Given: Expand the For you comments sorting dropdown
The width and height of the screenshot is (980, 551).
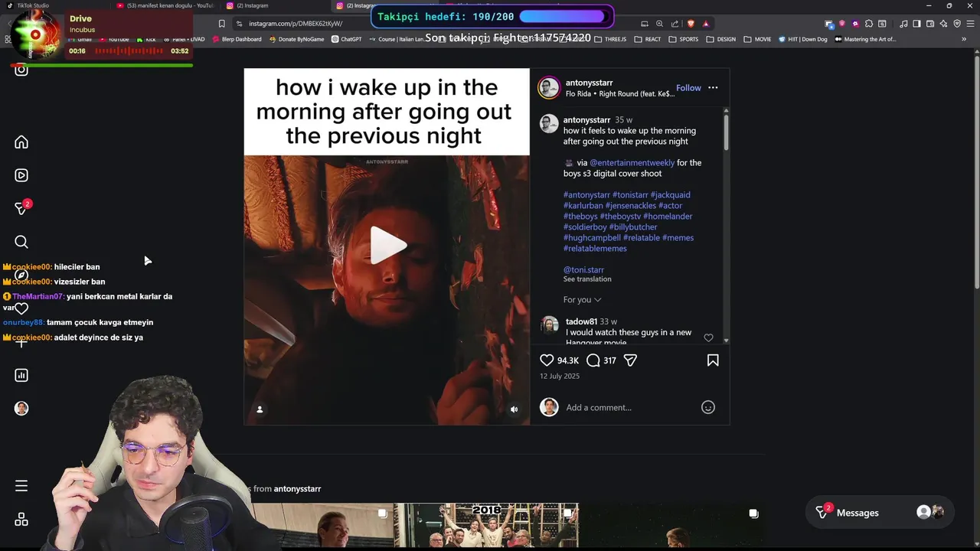Looking at the screenshot, I should coord(583,300).
